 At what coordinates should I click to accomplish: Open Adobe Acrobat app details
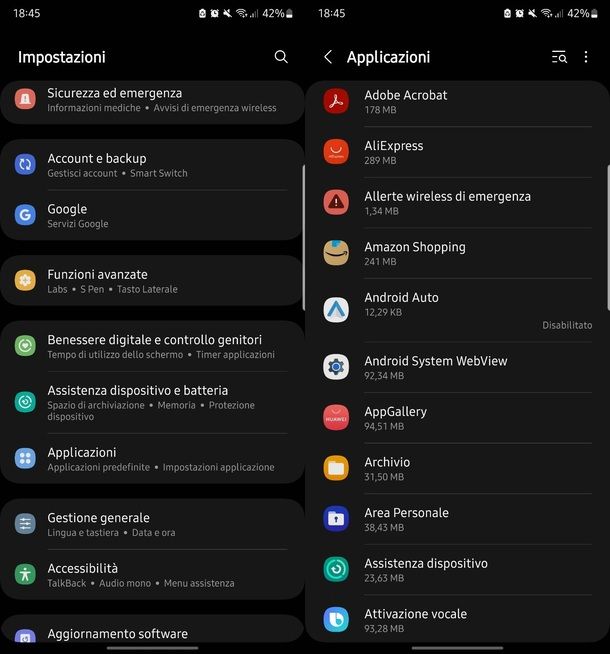click(x=457, y=102)
